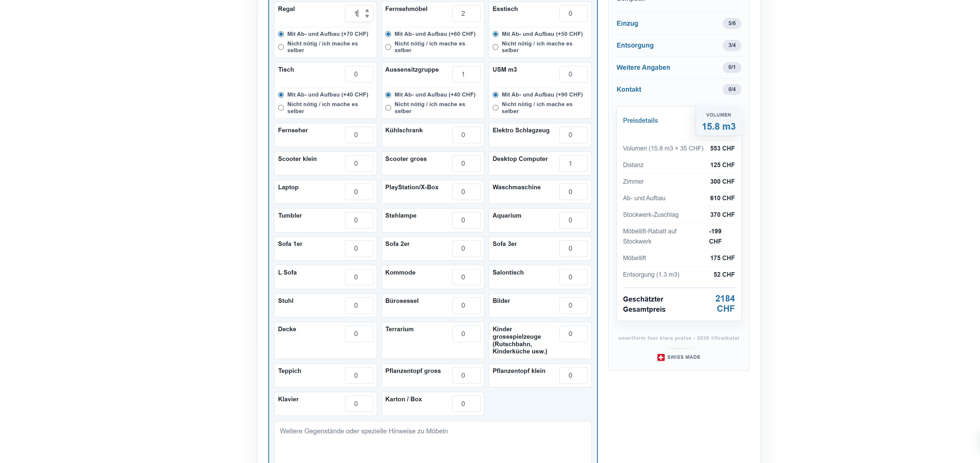Select 'Mit Ab- und Aufbau (+90 CHF)' for USM m3
980x463 pixels.
pos(495,95)
